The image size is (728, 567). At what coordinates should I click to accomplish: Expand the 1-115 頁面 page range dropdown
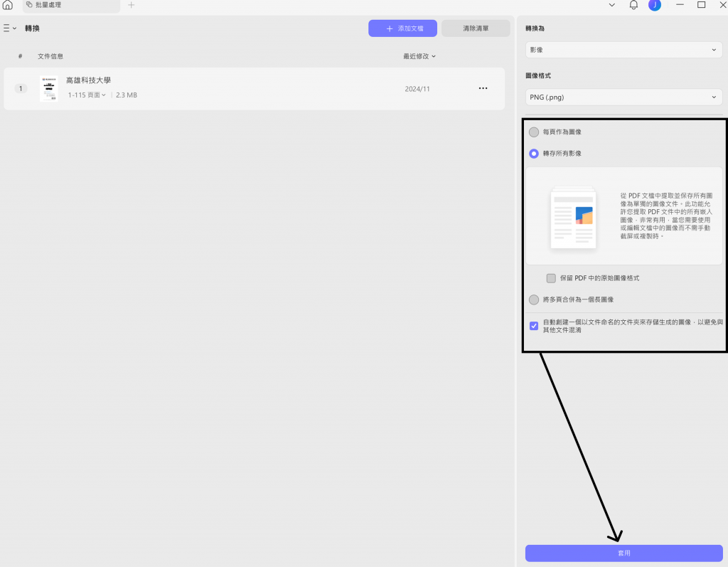87,95
